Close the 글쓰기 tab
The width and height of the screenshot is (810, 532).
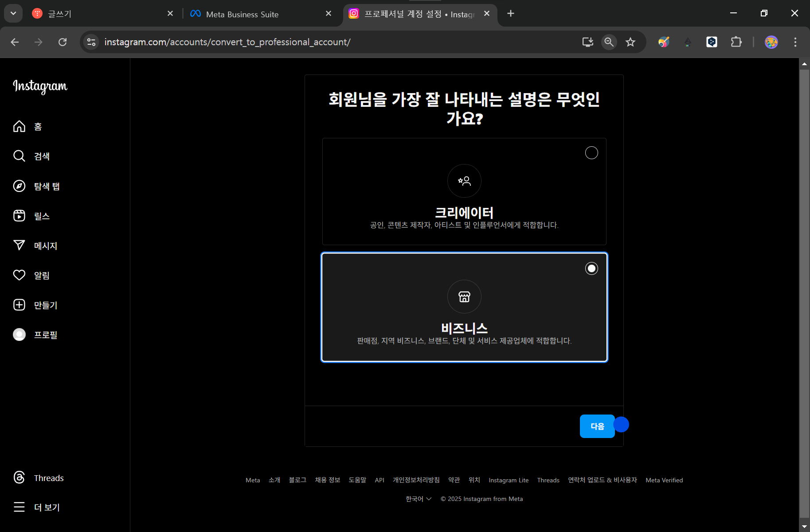coord(170,14)
